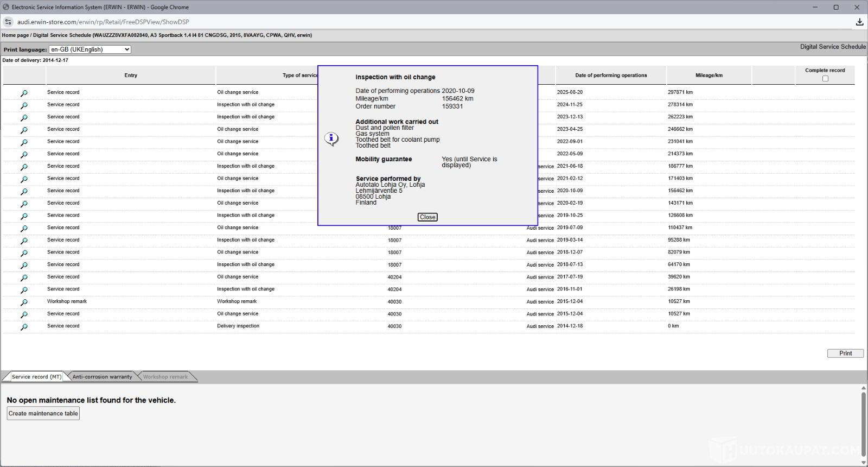Open magnifier for 2019-03-14 inspection entry
This screenshot has height=467, width=868.
click(x=24, y=241)
